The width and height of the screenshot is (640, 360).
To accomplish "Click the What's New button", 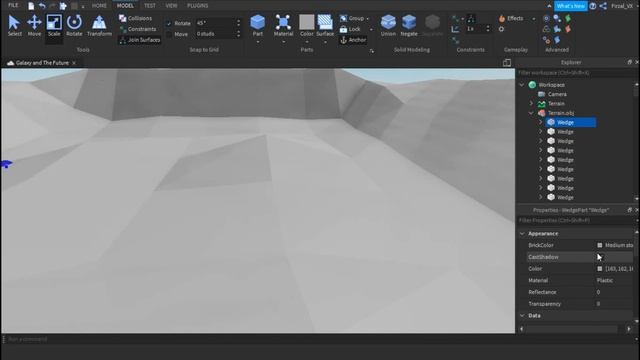I will [571, 6].
